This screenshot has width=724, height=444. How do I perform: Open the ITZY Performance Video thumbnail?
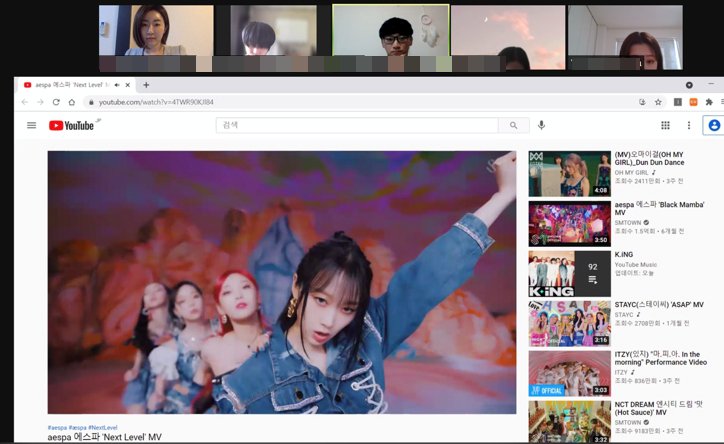pos(569,373)
